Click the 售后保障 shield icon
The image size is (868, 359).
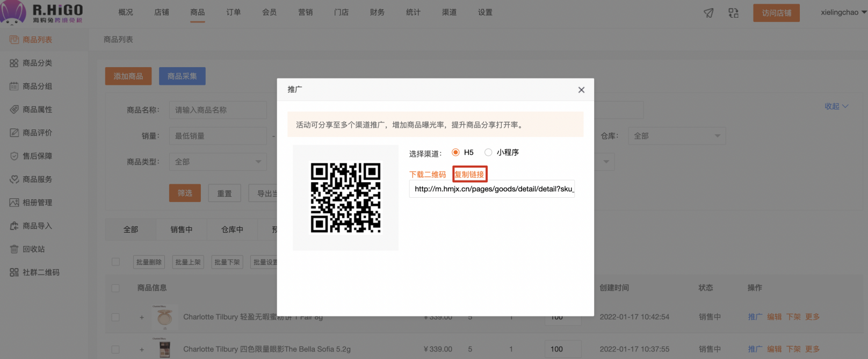pos(14,156)
